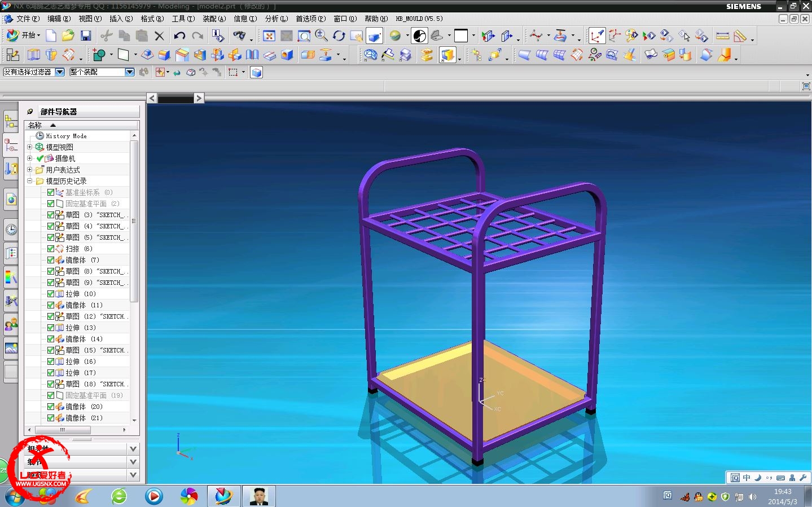The height and width of the screenshot is (507, 812).
Task: Select the Datum plane tool icon
Action: (x=124, y=55)
